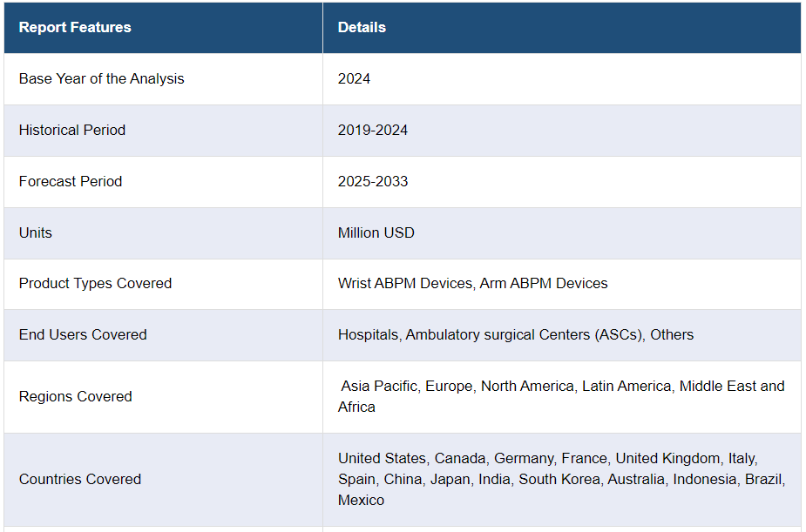Screen dimensions: 806x532
Task: Select the End Users Covered label
Action: (x=83, y=334)
